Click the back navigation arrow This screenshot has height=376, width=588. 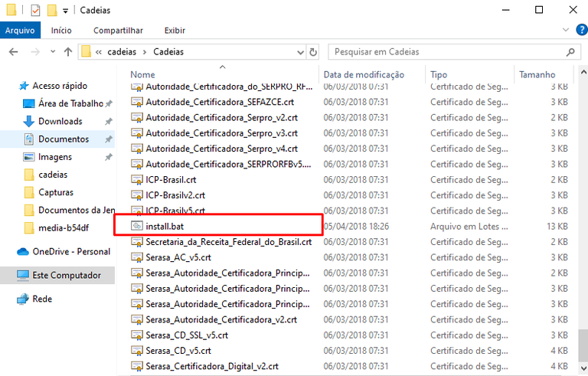[x=13, y=52]
